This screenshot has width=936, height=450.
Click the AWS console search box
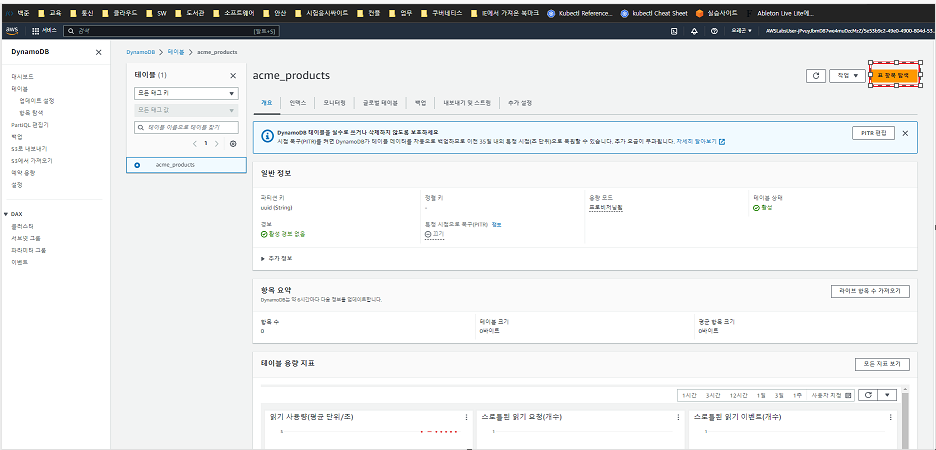pos(170,30)
